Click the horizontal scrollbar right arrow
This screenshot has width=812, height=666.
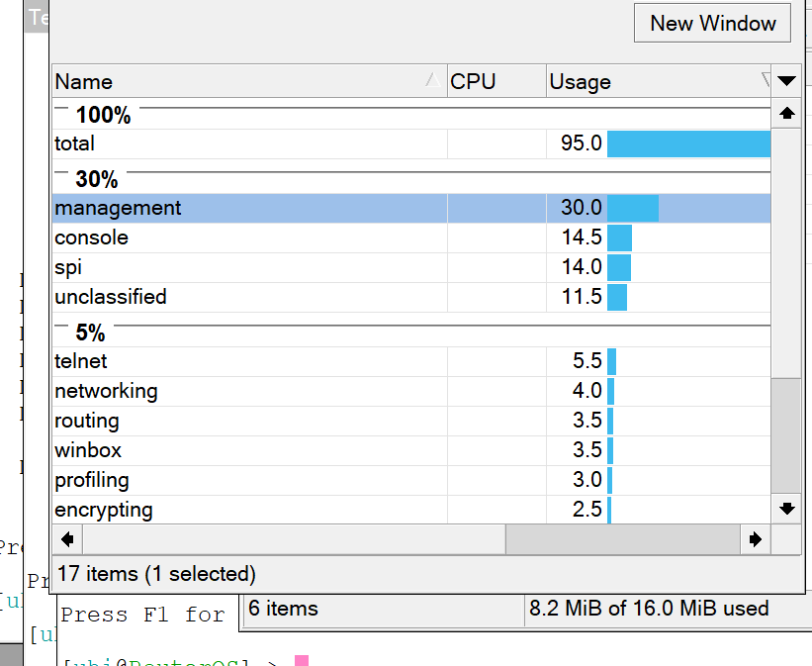pyautogui.click(x=756, y=539)
